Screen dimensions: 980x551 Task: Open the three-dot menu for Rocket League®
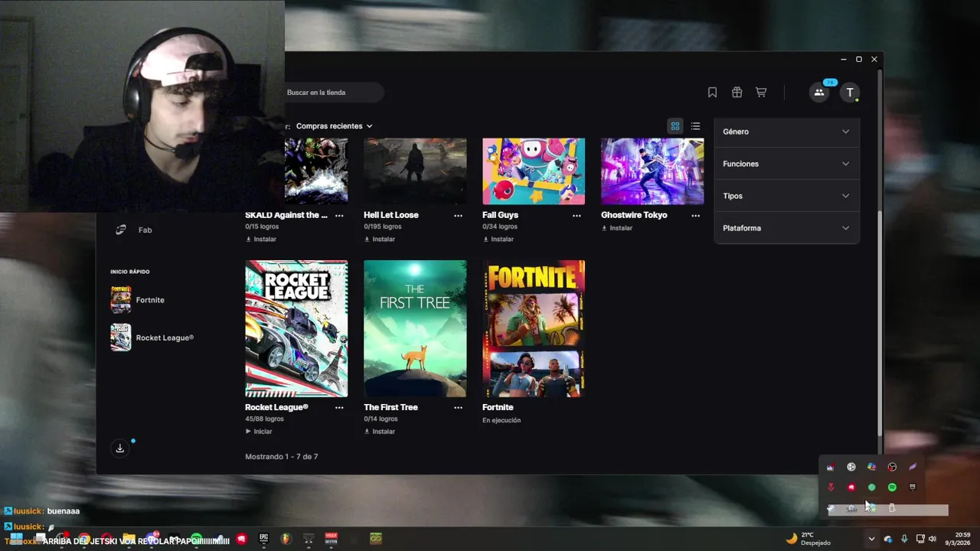pyautogui.click(x=339, y=408)
